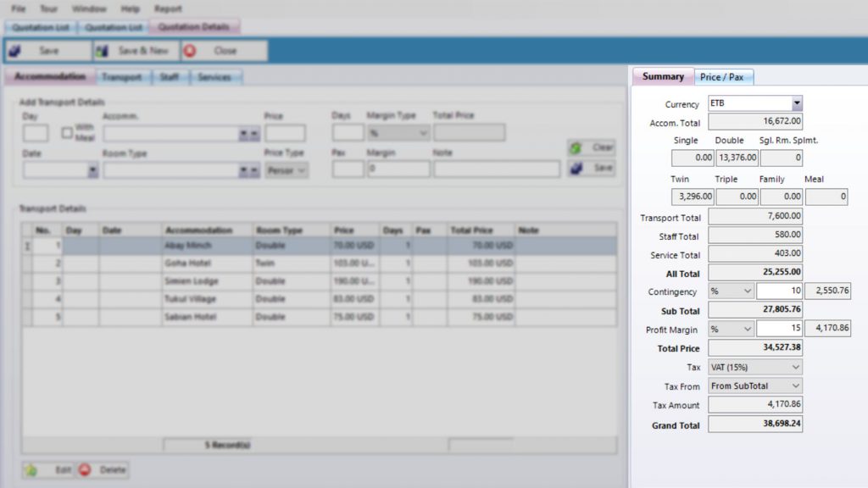Open the Transport tab
Screen dimensions: 868x488
pyautogui.click(x=121, y=77)
